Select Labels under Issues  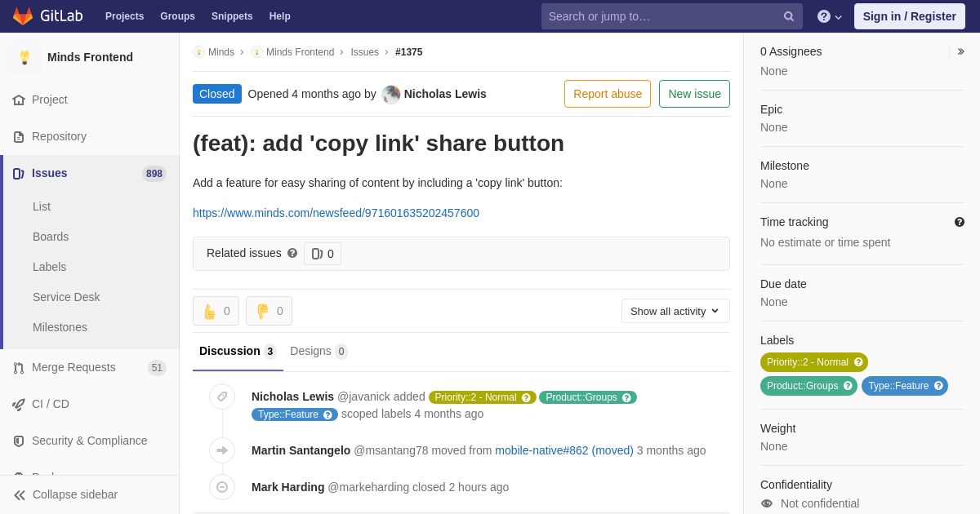(x=49, y=267)
